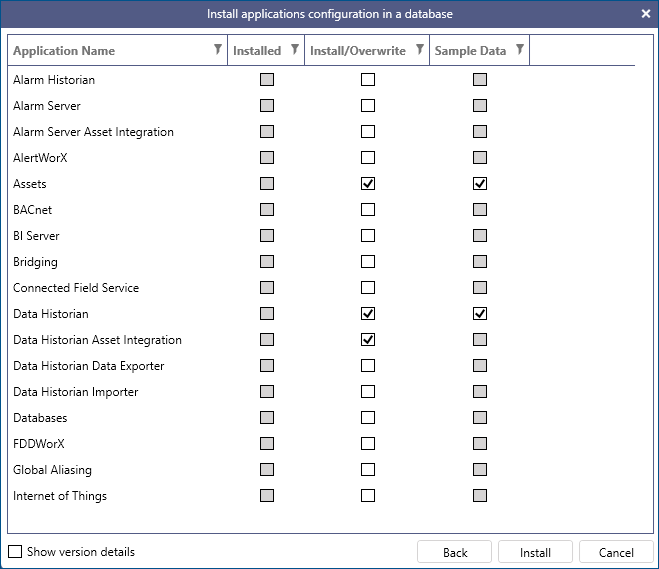
Task: Tick Install/Overwrite for Data Historian Importer
Action: [368, 392]
